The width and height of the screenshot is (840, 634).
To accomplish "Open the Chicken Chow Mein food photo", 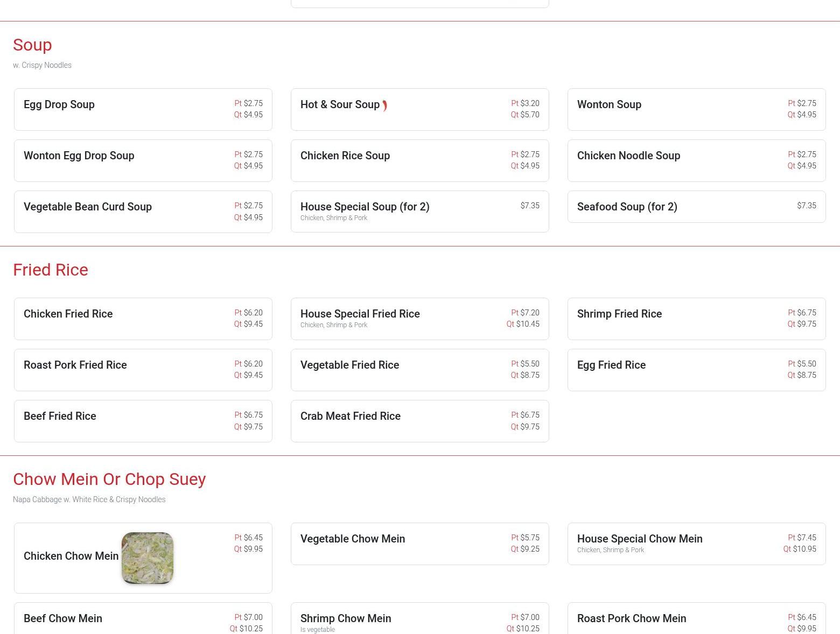I will point(147,558).
